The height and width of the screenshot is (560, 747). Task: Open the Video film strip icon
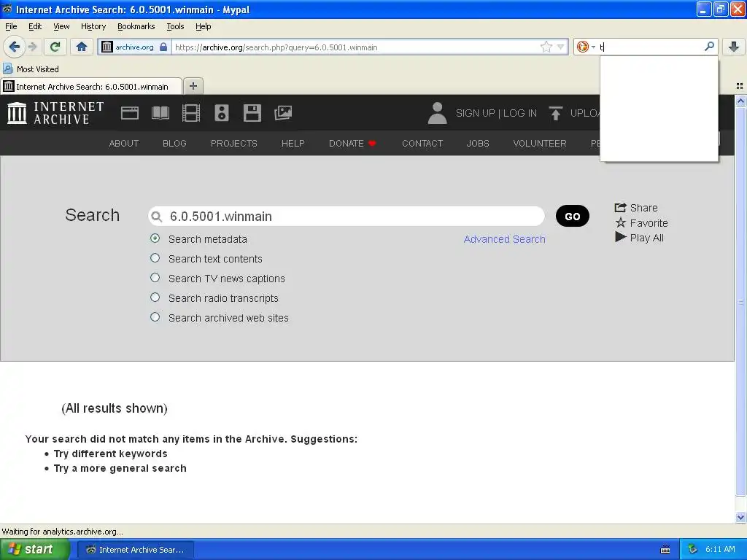pyautogui.click(x=191, y=113)
